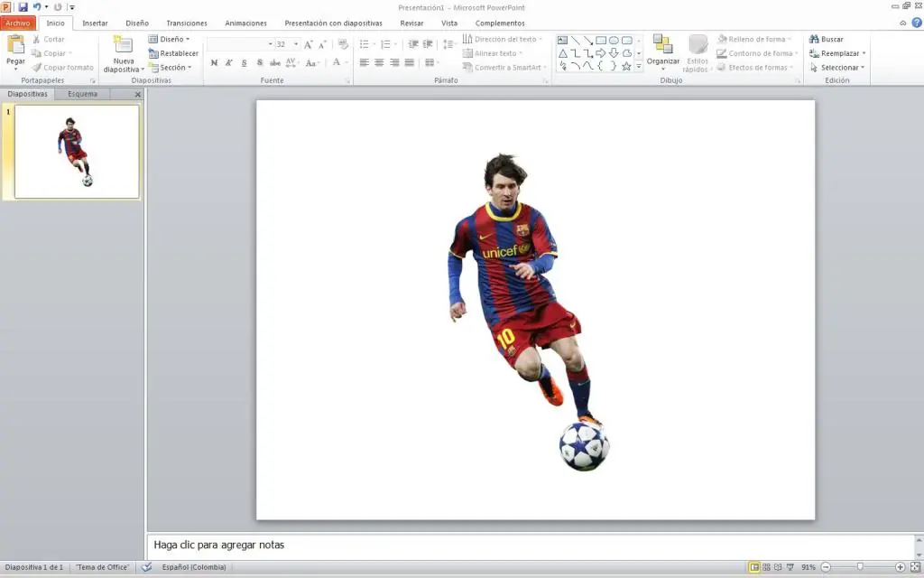The height and width of the screenshot is (578, 924).
Task: Select the slide 1 thumbnail
Action: 77,152
